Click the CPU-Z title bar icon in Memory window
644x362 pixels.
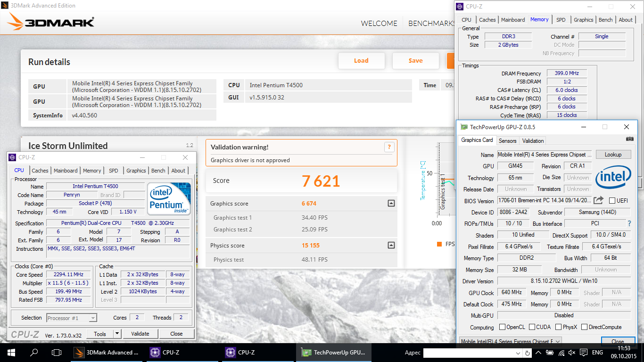(460, 7)
